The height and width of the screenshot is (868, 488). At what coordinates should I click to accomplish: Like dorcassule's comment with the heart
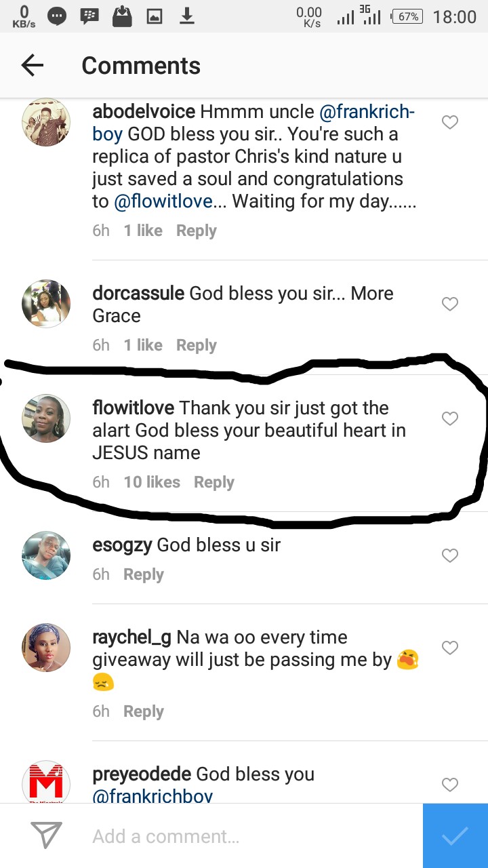coord(450,304)
